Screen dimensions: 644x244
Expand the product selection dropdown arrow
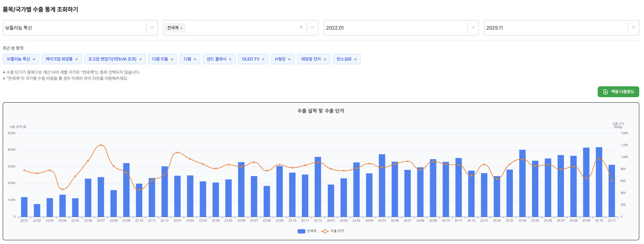tap(152, 28)
